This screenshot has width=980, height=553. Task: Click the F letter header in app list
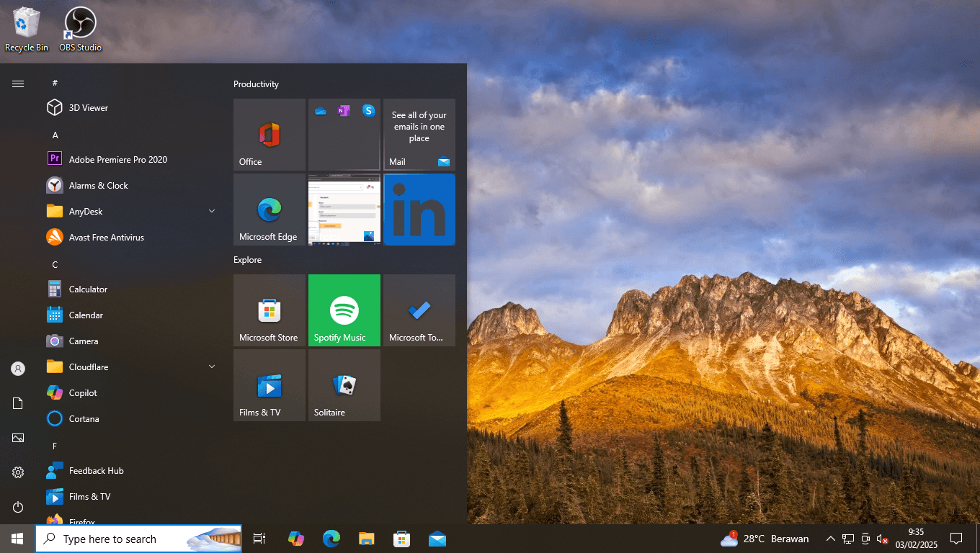click(55, 446)
